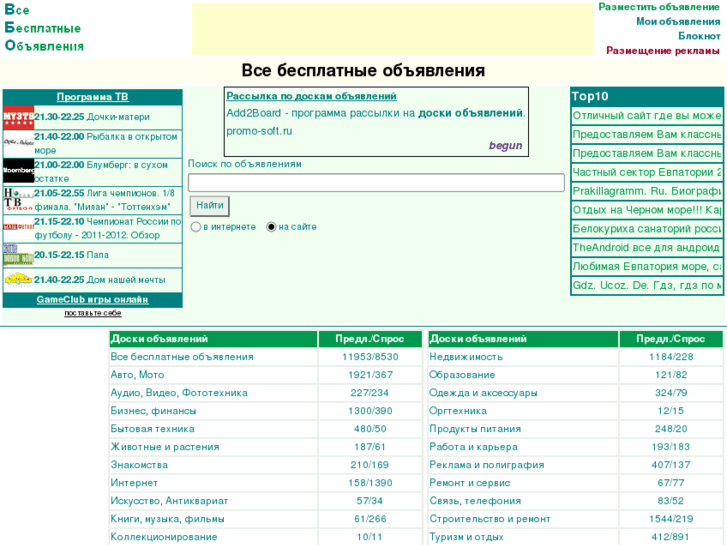Click channel logo next to Чемпионат России по футболу
The height and width of the screenshot is (545, 727).
click(x=19, y=227)
